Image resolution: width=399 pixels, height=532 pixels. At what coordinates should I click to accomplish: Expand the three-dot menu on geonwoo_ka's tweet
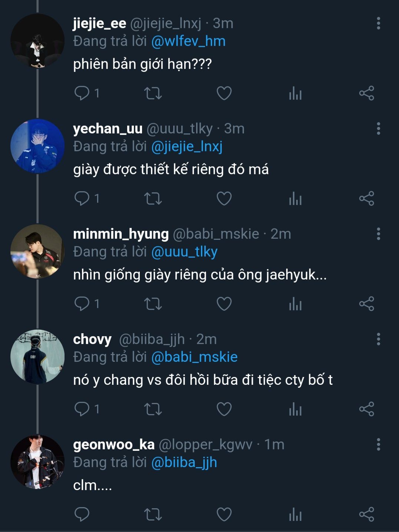(378, 445)
